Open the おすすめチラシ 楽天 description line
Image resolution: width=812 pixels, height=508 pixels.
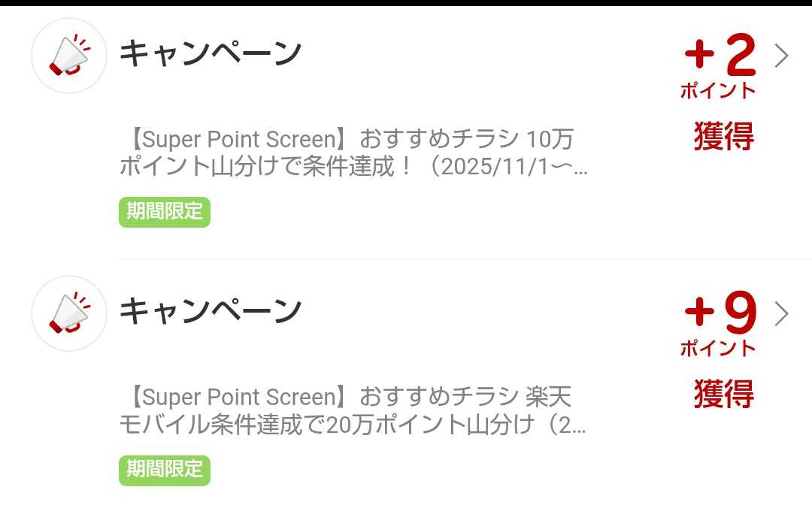(x=347, y=398)
